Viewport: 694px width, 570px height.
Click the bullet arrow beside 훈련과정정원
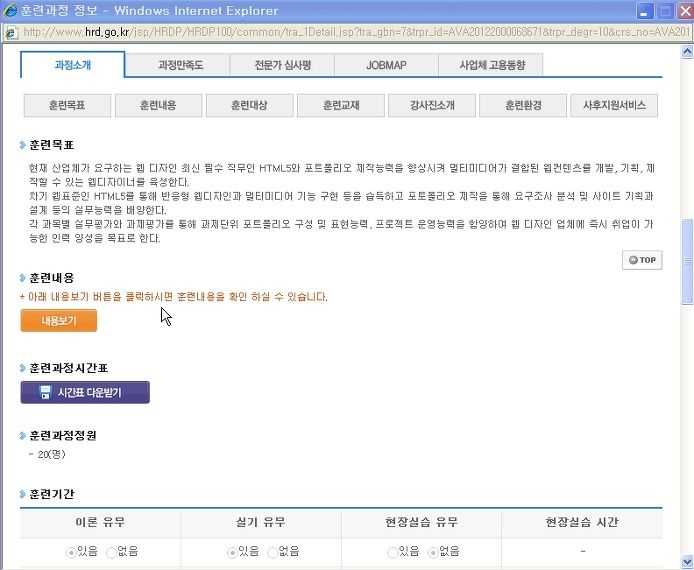23,435
